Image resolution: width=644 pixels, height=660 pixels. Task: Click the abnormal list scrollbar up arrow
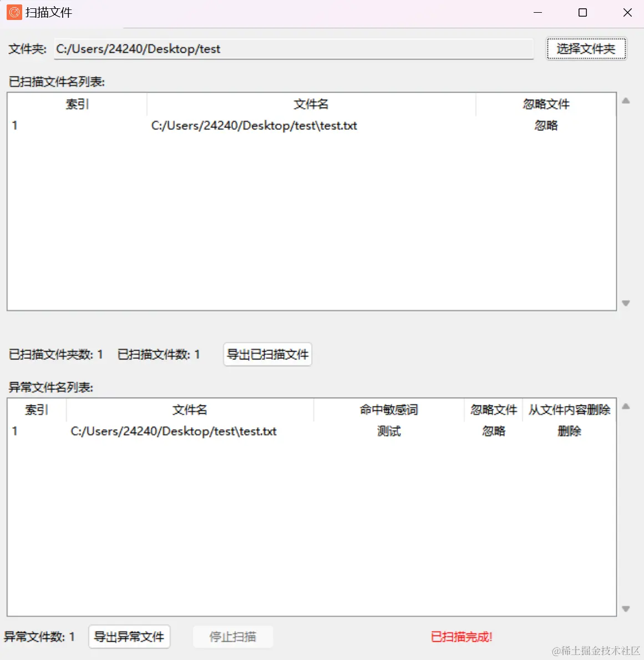click(x=626, y=406)
